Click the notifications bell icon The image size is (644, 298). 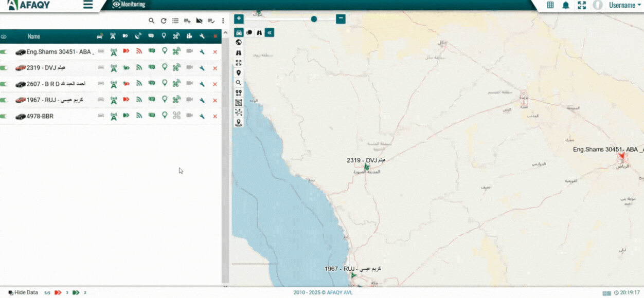[566, 5]
